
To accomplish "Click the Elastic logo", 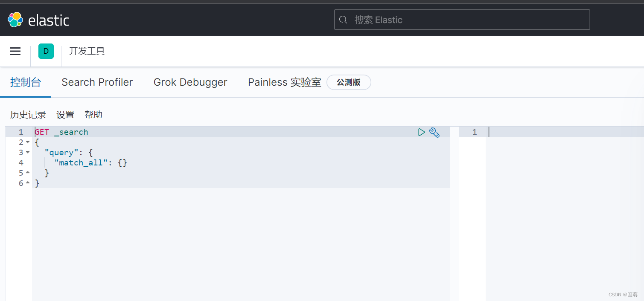I will point(38,20).
